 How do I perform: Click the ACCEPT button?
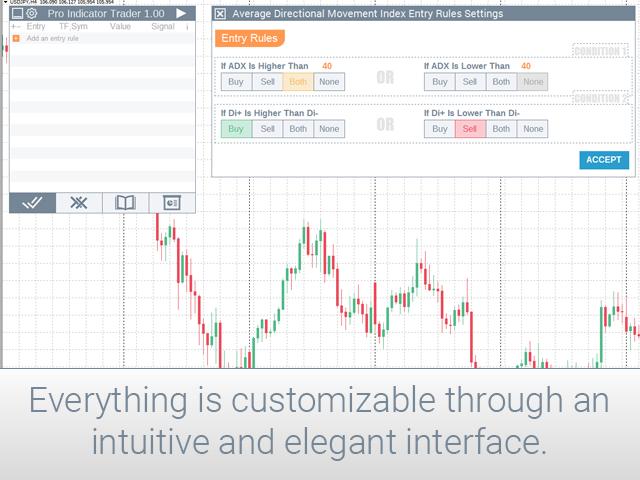coord(604,160)
